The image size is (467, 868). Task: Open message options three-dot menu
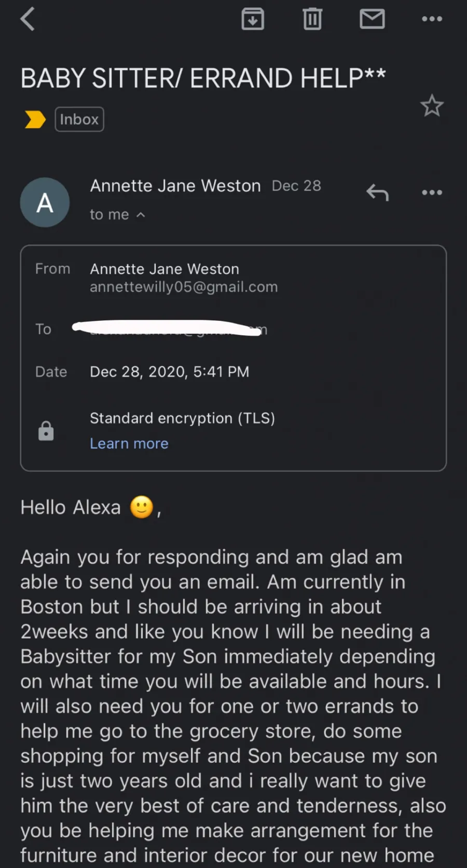(x=432, y=193)
